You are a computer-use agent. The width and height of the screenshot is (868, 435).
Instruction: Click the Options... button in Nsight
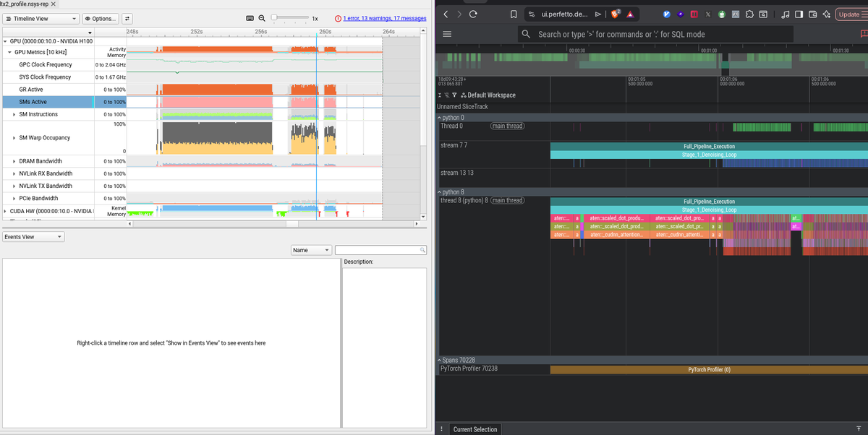click(100, 18)
